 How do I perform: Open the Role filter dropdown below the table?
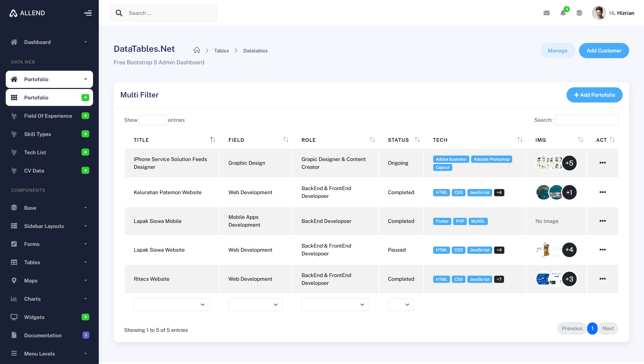coord(335,304)
